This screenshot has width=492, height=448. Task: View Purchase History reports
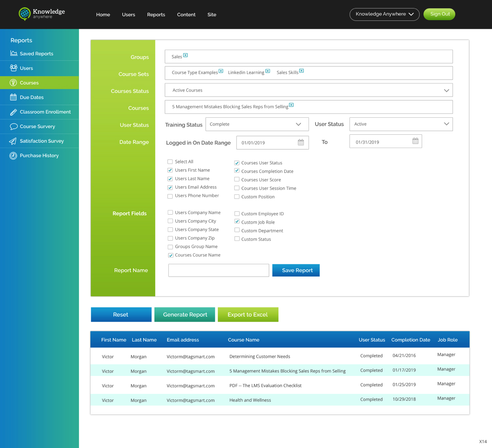point(39,155)
